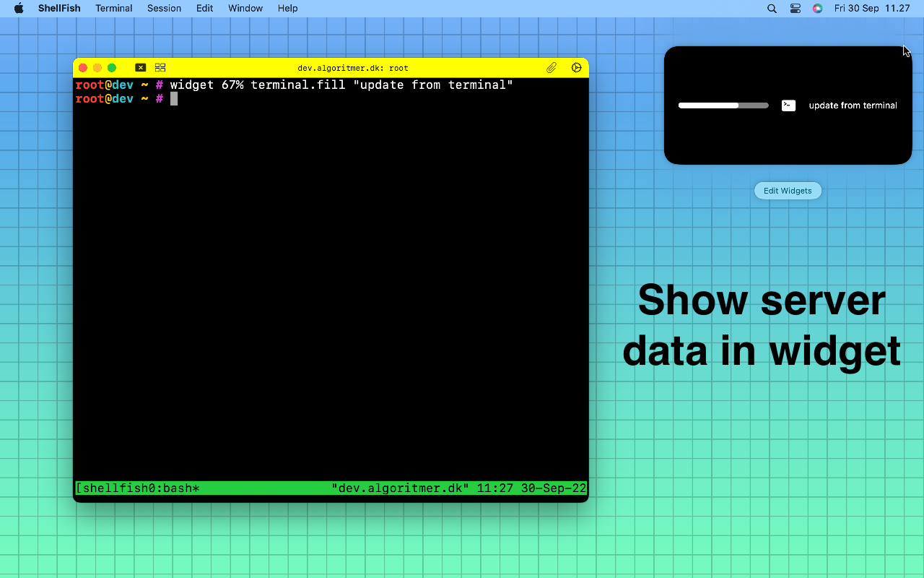This screenshot has height=578, width=924.
Task: Open the Window menu
Action: tap(245, 9)
